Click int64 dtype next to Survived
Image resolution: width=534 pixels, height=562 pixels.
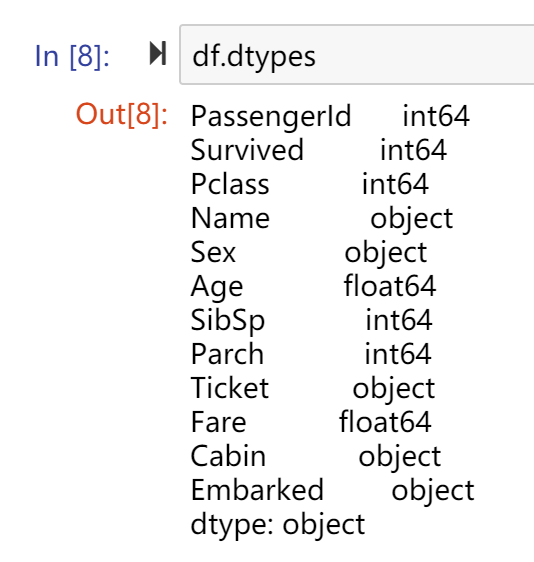tap(413, 150)
